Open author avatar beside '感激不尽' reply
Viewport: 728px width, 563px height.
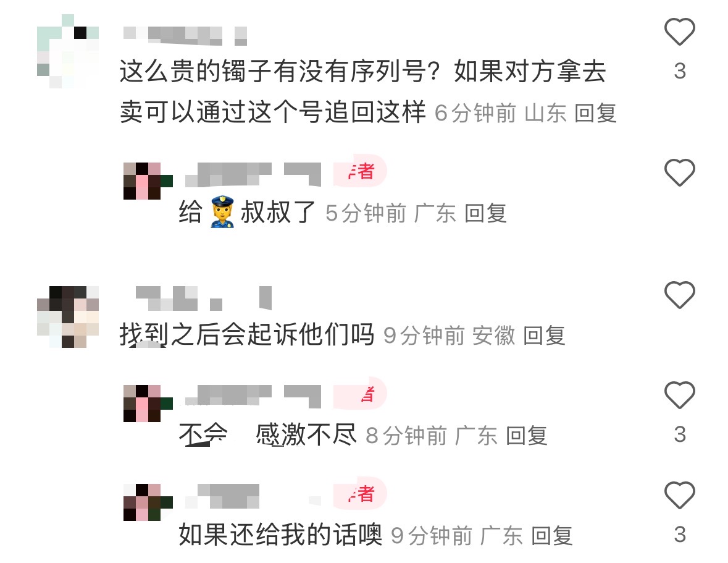[148, 403]
